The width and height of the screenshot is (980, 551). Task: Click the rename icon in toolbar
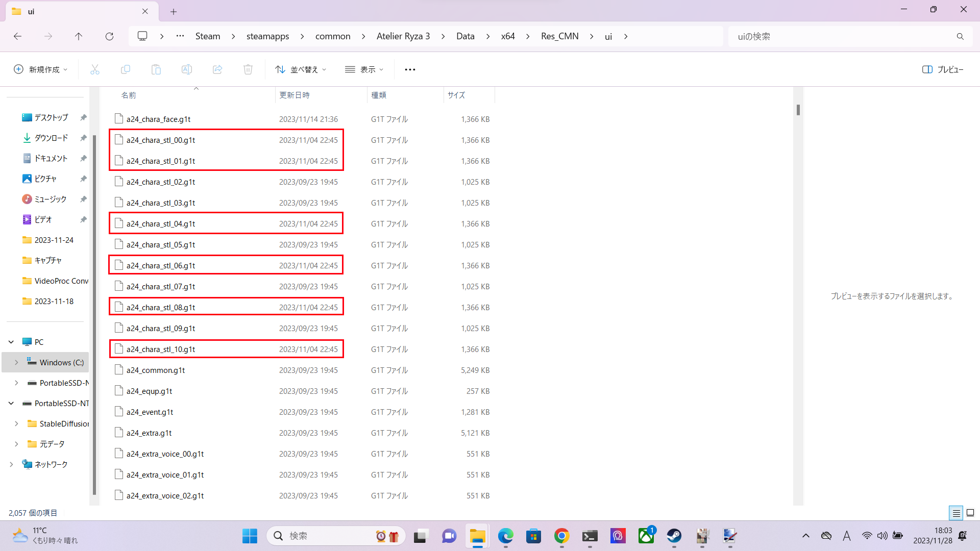[x=187, y=69]
